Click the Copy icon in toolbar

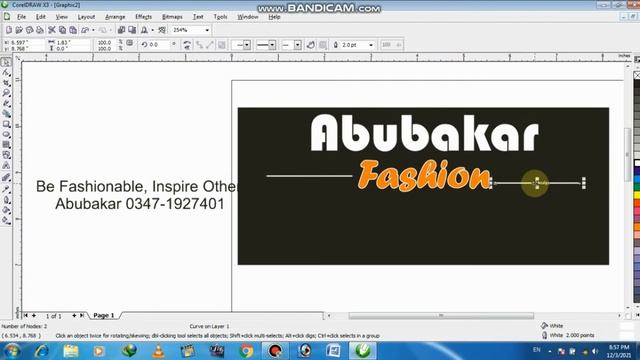pyautogui.click(x=62, y=30)
